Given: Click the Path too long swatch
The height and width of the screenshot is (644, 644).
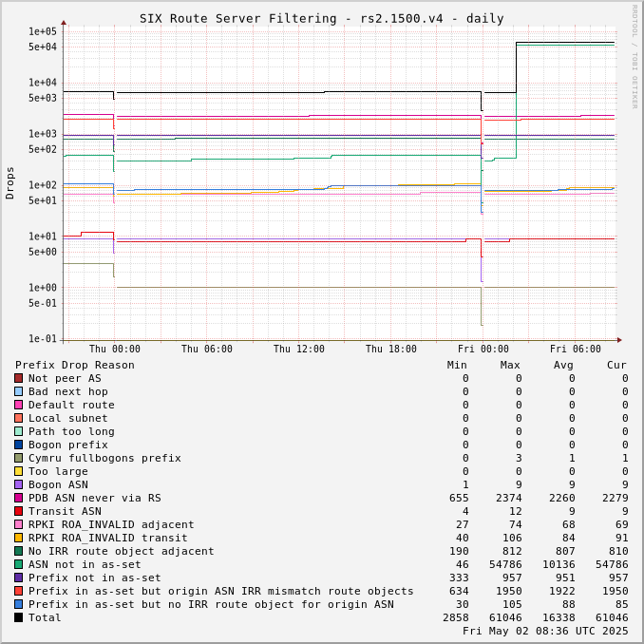Looking at the screenshot, I should coord(18,431).
